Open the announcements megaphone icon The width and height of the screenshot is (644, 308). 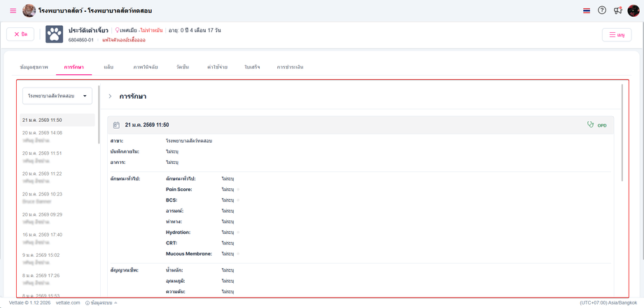pos(617,10)
